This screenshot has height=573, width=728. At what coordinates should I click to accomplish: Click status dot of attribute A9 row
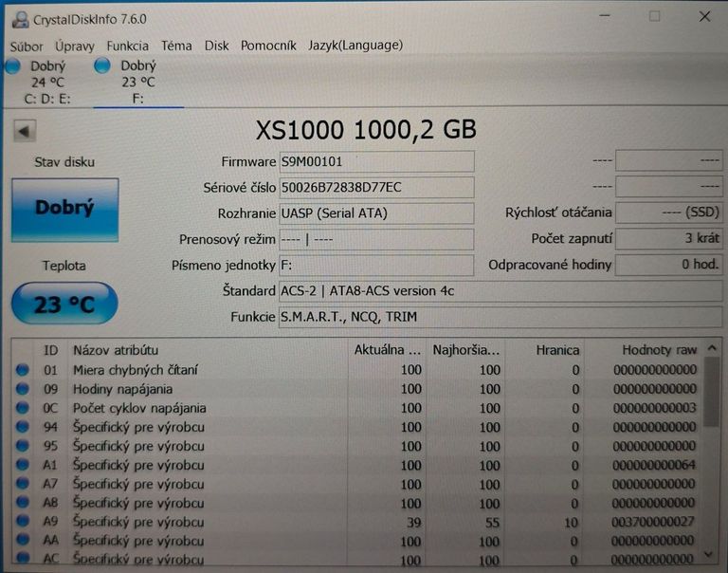coord(23,521)
